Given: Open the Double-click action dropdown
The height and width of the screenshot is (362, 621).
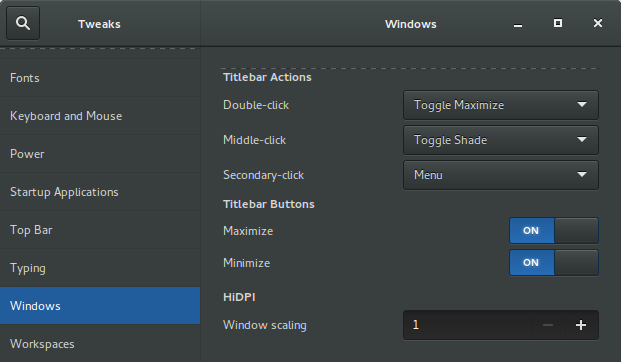Looking at the screenshot, I should [x=501, y=105].
